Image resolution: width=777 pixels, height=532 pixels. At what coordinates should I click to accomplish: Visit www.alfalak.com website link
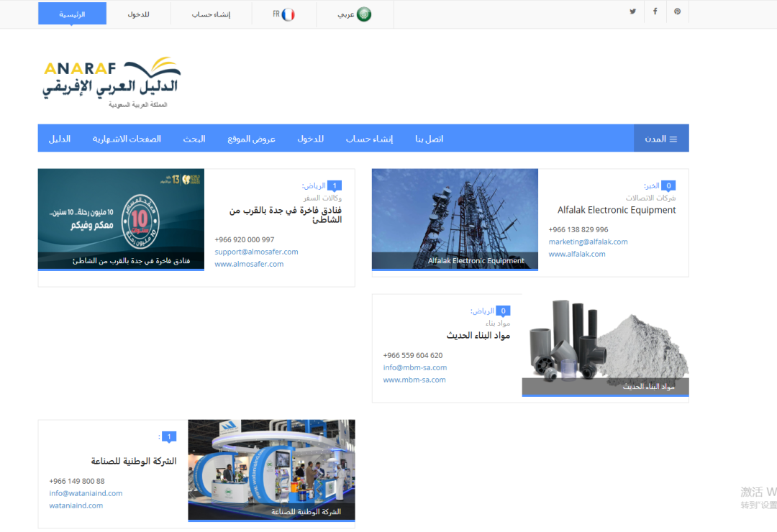pos(577,254)
